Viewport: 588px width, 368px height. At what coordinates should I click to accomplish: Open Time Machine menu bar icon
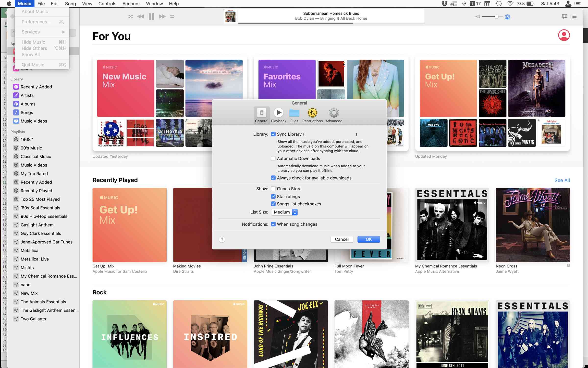coord(499,4)
